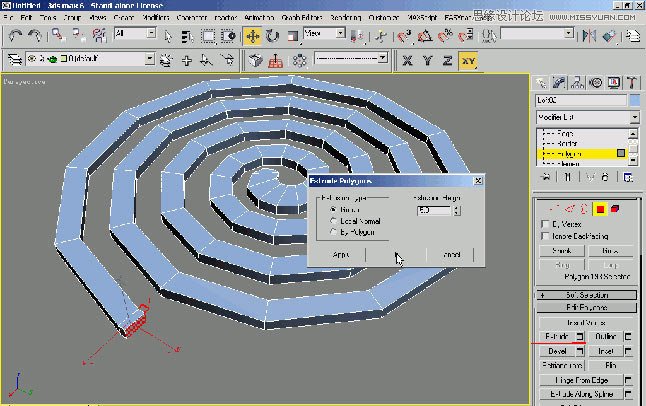This screenshot has width=646, height=406.
Task: Expand the Soft Selection rollout
Action: pyautogui.click(x=587, y=295)
